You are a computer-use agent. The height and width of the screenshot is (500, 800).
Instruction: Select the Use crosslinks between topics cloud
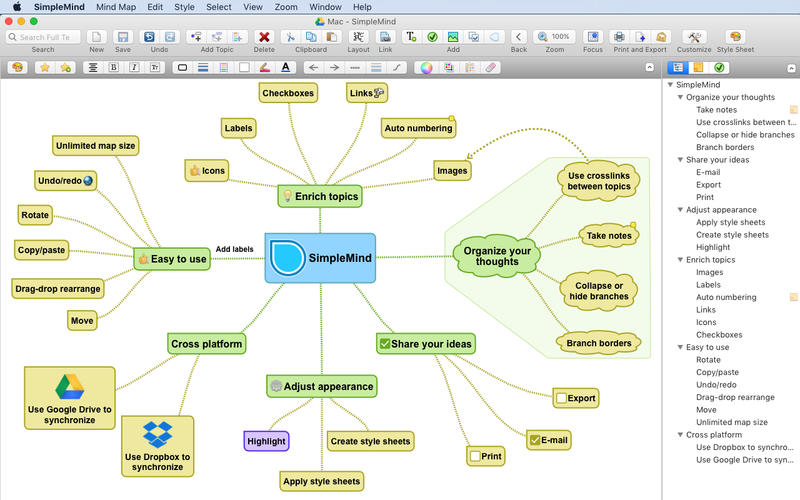pyautogui.click(x=598, y=181)
